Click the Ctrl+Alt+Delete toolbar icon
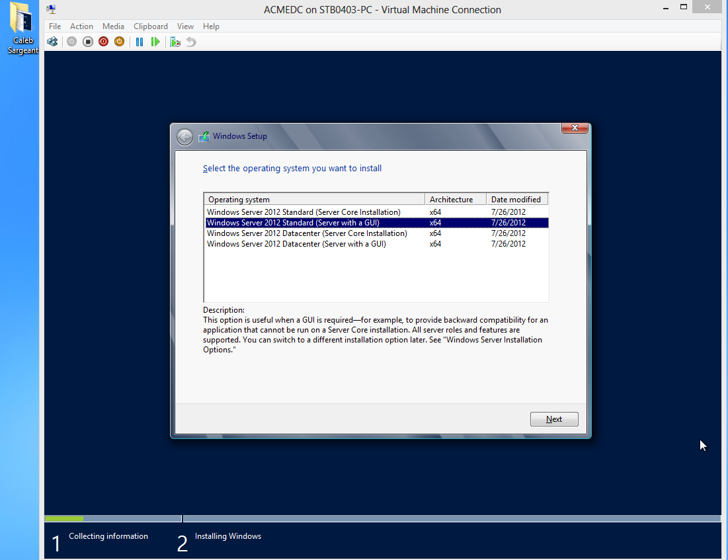This screenshot has width=728, height=560. [52, 42]
